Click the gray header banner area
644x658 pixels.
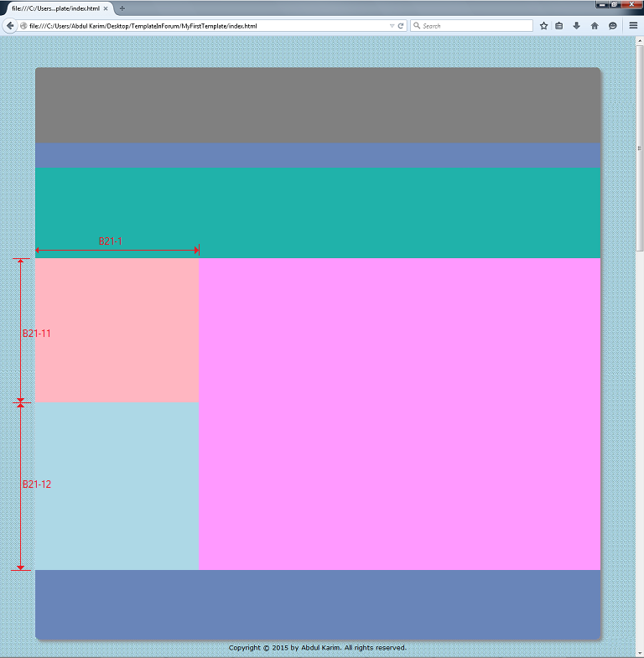pyautogui.click(x=317, y=106)
